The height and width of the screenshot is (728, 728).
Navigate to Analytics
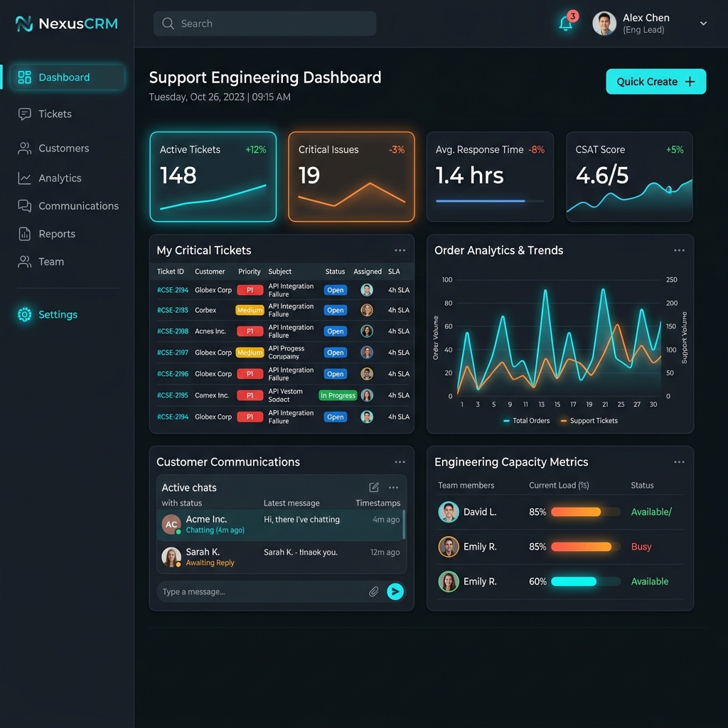49,178
